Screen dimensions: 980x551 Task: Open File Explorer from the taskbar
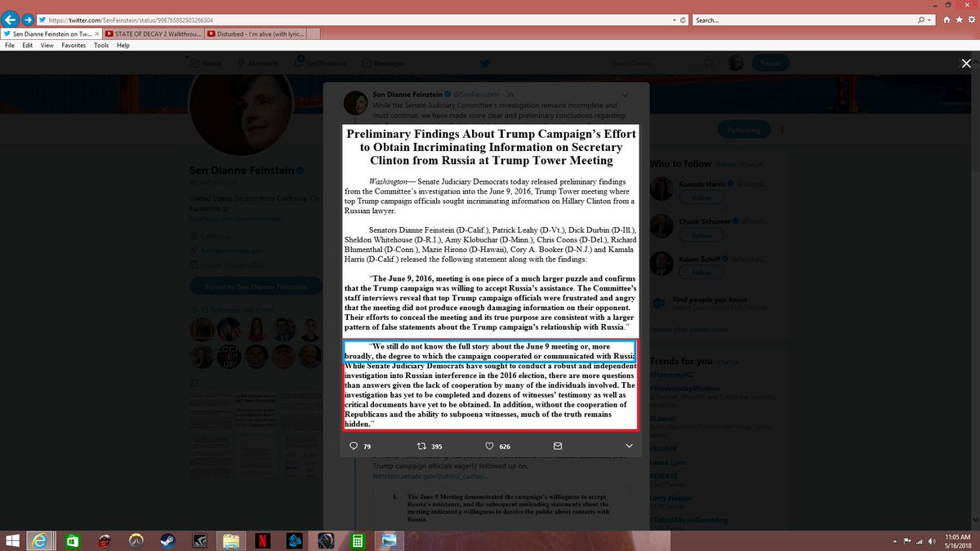point(231,540)
